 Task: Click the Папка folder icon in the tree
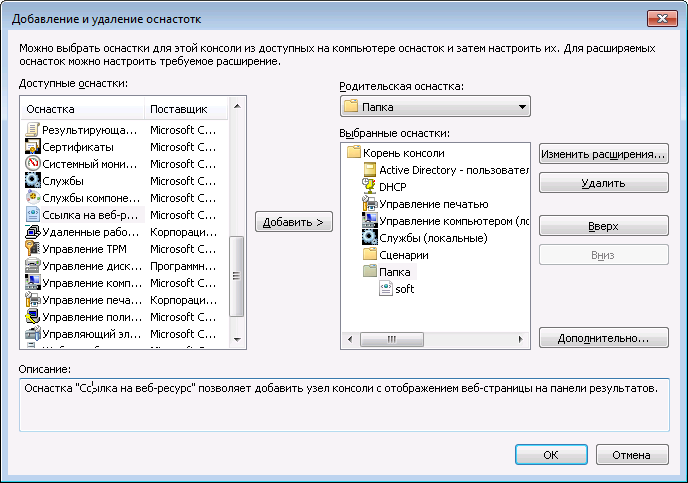[370, 272]
